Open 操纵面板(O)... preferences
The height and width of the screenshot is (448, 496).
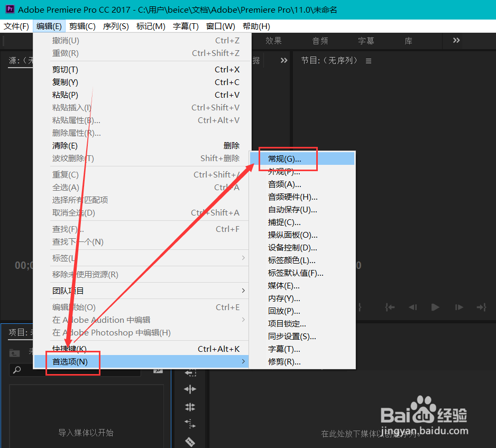(x=302, y=235)
